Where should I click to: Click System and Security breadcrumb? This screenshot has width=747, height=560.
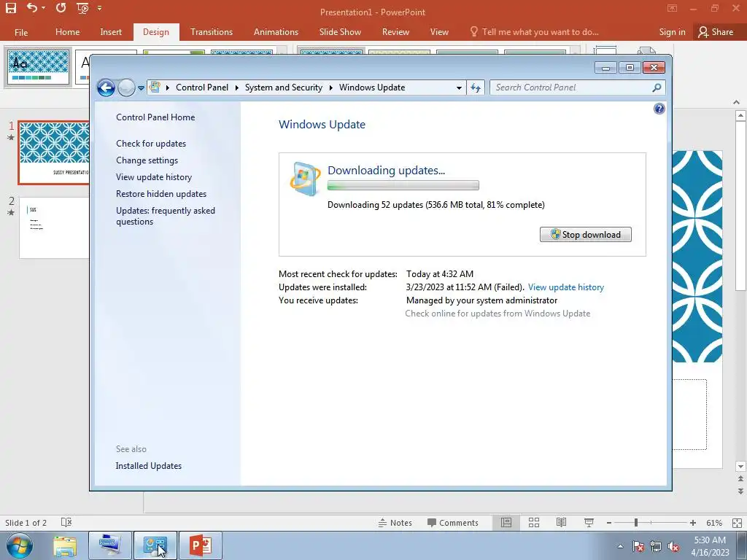coord(284,87)
